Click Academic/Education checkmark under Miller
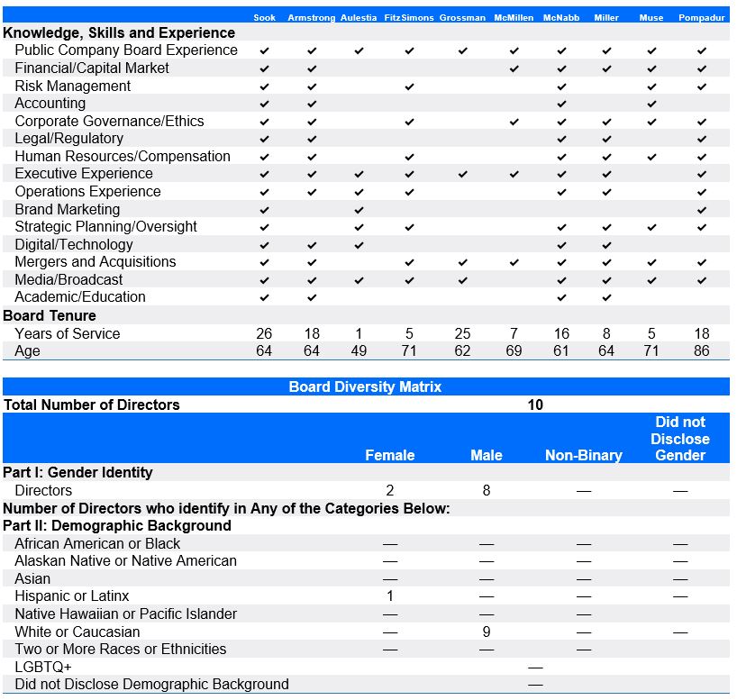The width and height of the screenshot is (737, 700). [x=606, y=297]
